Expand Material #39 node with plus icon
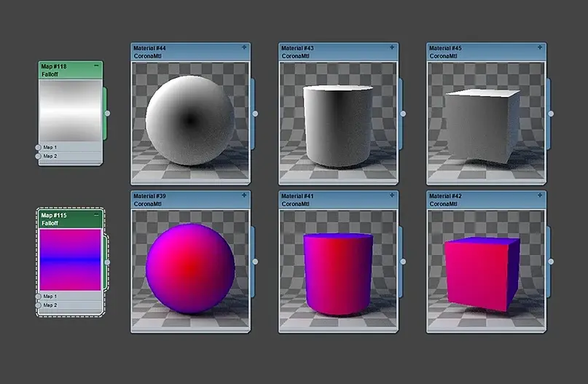Image resolution: width=588 pixels, height=384 pixels. click(x=244, y=195)
